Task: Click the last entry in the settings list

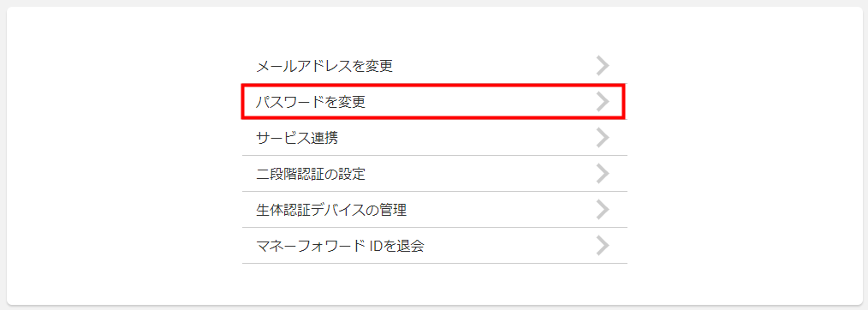Action: click(435, 246)
